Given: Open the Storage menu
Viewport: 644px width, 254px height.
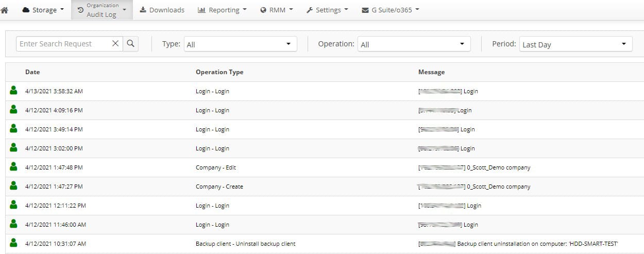Looking at the screenshot, I should click(43, 10).
